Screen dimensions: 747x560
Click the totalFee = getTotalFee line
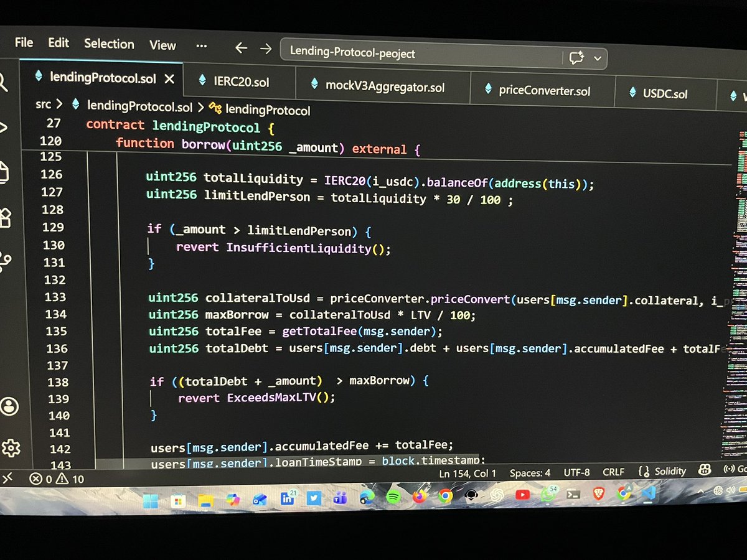296,332
